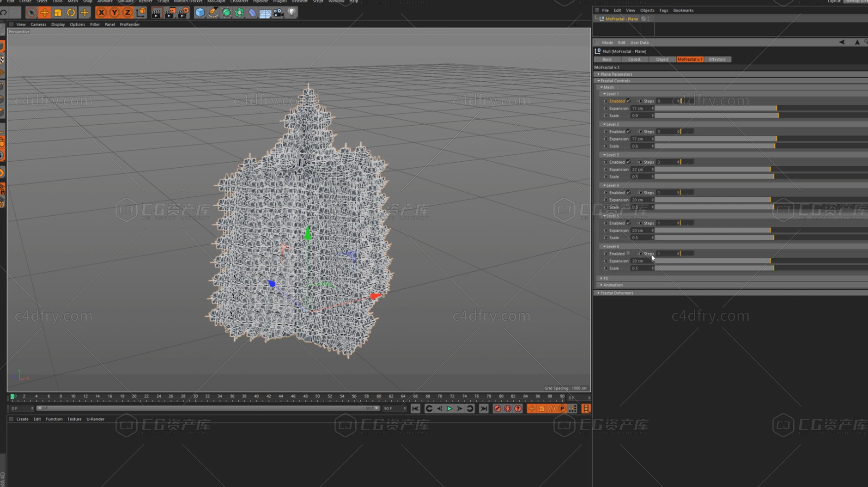
Task: Add a Light object
Action: coord(291,12)
